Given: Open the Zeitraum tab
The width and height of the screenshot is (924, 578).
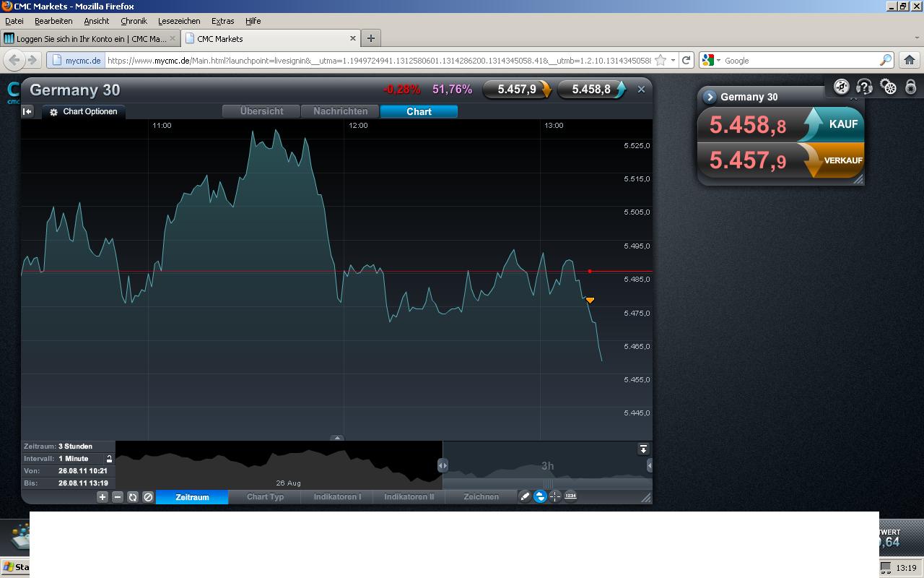Looking at the screenshot, I should pyautogui.click(x=192, y=497).
